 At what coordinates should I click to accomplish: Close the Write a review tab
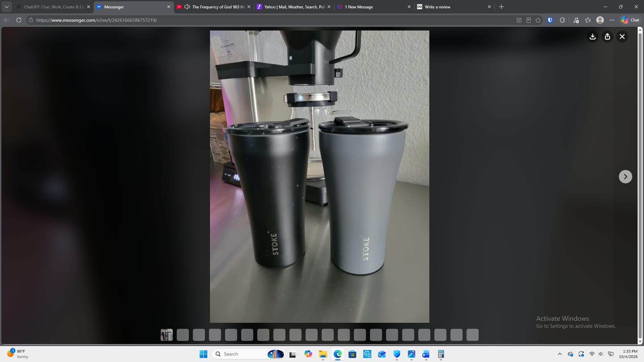pos(489,7)
